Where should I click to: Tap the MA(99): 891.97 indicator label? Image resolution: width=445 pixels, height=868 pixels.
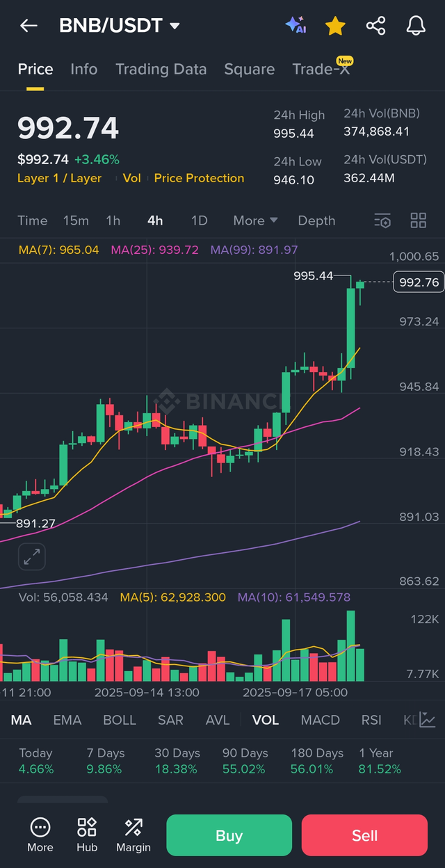coord(254,250)
